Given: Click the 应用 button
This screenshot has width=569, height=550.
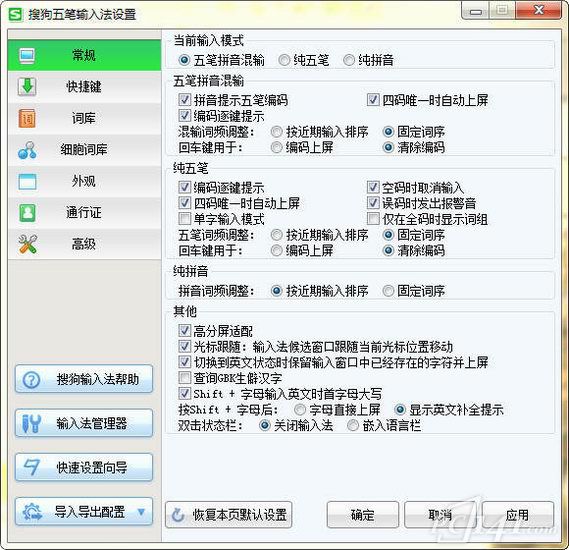Looking at the screenshot, I should pos(518,514).
